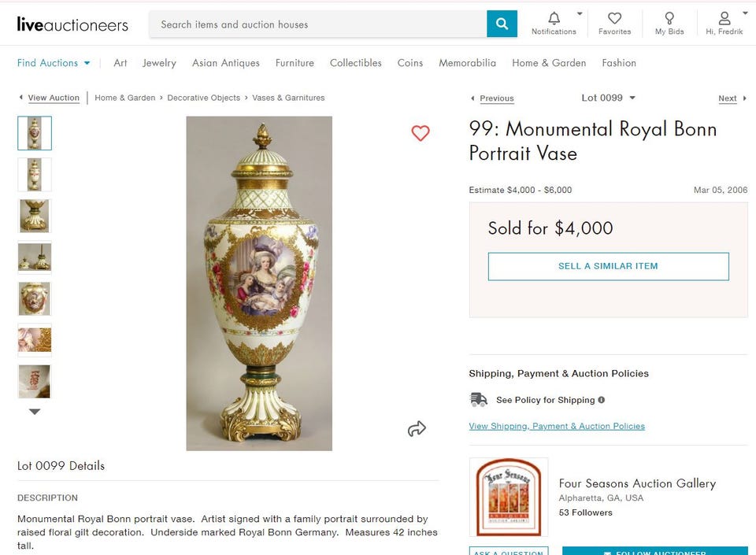Image resolution: width=756 pixels, height=555 pixels.
Task: Open the Favorites heart in header
Action: coord(614,18)
